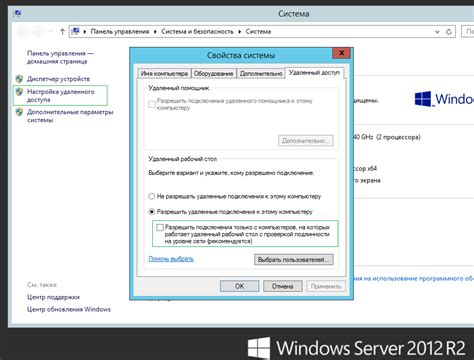Open the address bar history dropdown arrow
This screenshot has height=360, width=474.
[437, 32]
